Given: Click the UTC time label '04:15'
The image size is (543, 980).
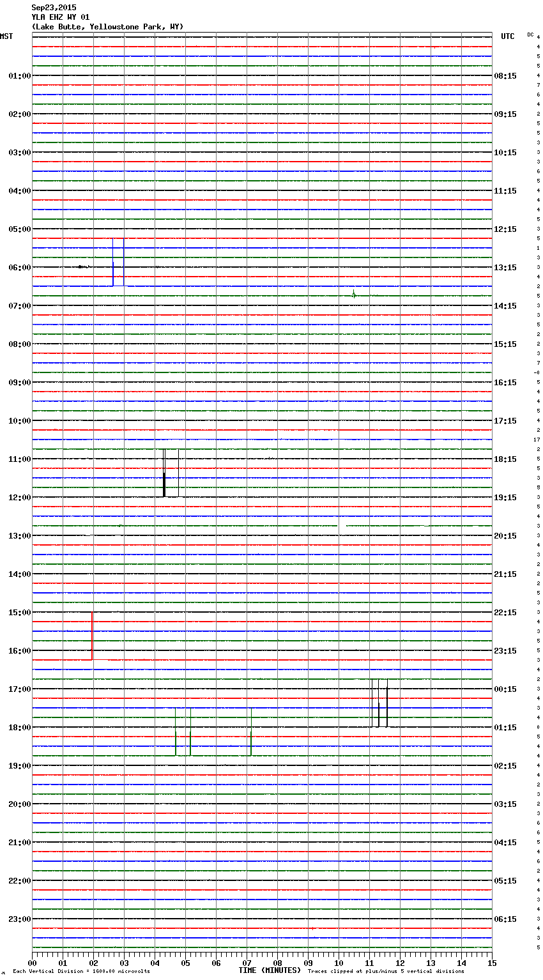Looking at the screenshot, I should coord(505,843).
